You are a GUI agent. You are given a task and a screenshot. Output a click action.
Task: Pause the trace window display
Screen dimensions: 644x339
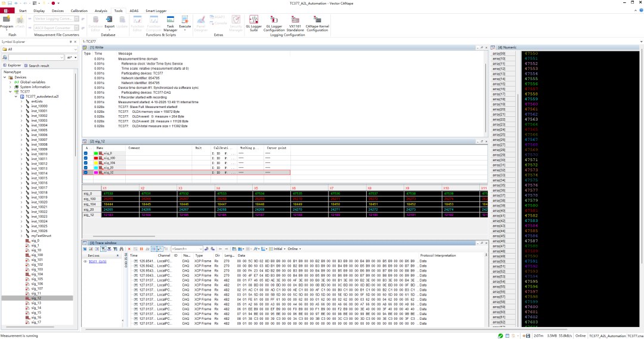point(142,249)
